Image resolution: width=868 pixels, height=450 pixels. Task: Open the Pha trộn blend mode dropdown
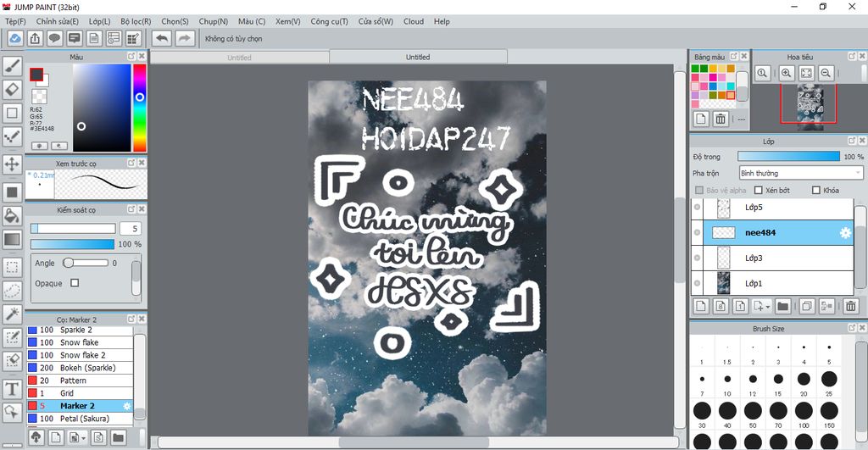tap(801, 173)
